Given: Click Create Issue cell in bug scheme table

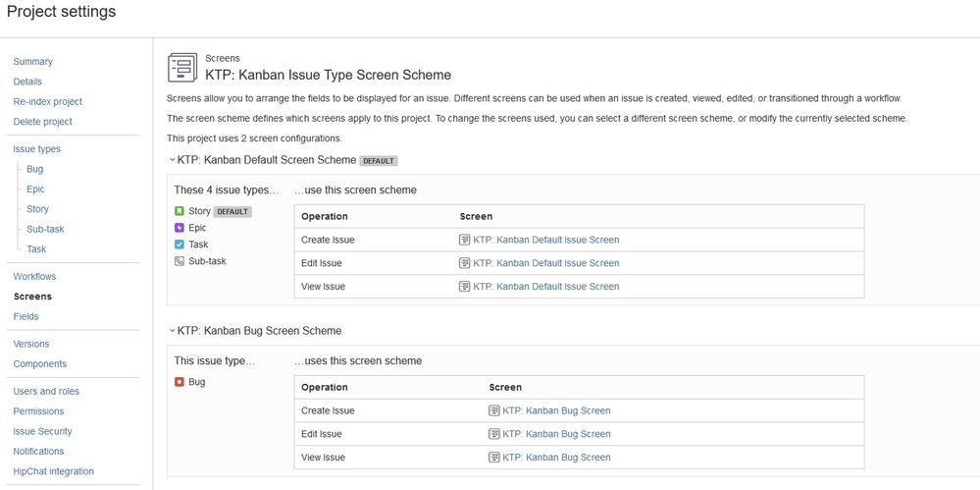Looking at the screenshot, I should [328, 410].
